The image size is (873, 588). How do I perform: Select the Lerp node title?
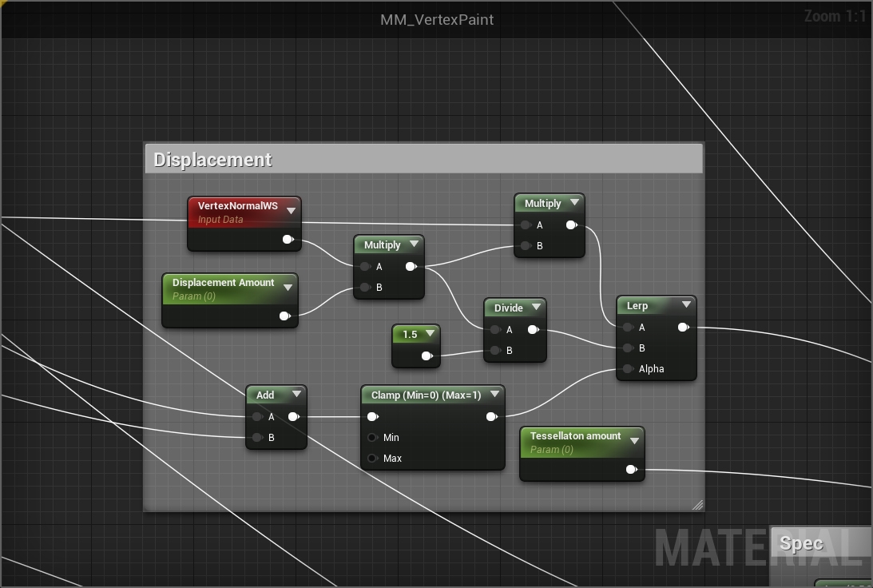pyautogui.click(x=637, y=306)
